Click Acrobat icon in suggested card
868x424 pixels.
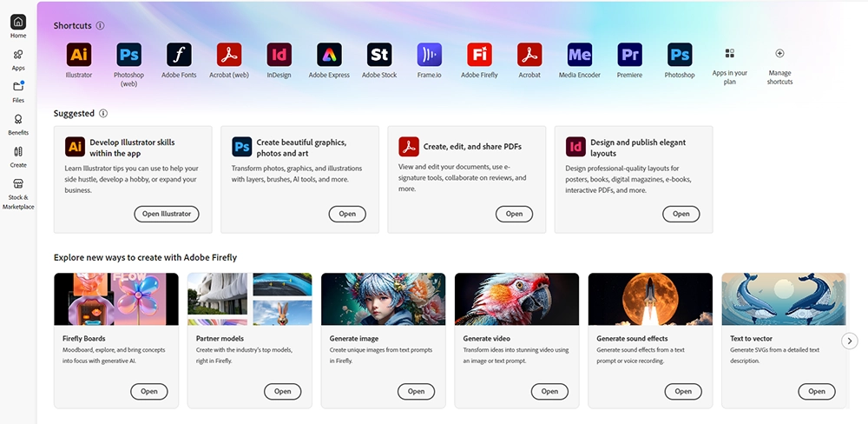409,147
